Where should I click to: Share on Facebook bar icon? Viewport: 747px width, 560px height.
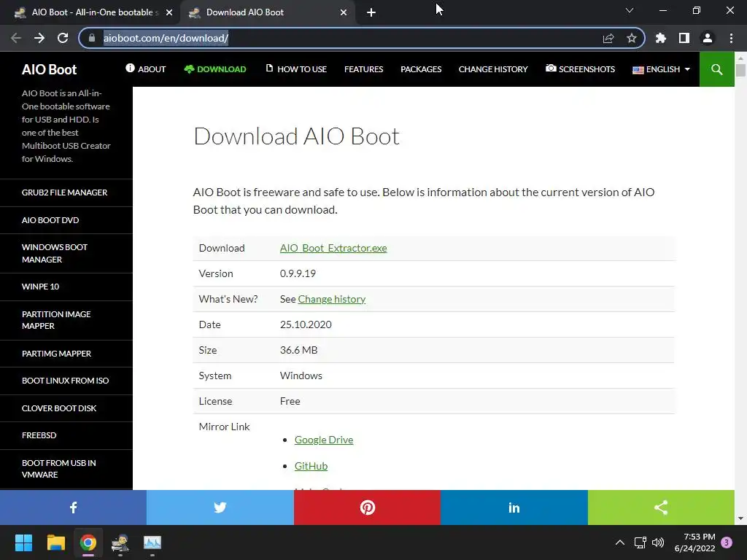(x=74, y=507)
